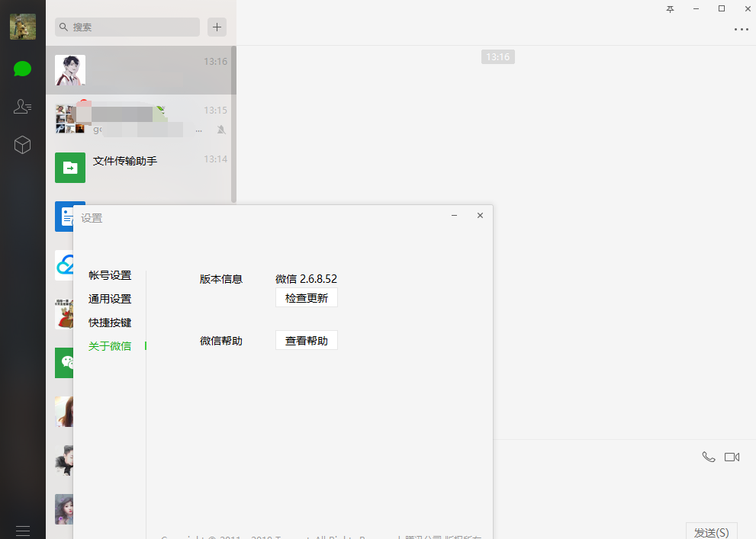Select the Mini Programs box icon

pyautogui.click(x=22, y=144)
